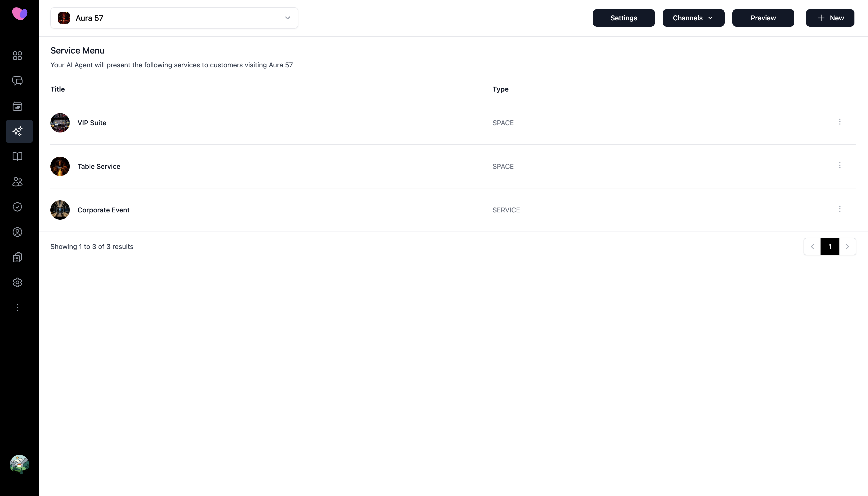Viewport: 868px width, 496px height.
Task: Select the team members icon
Action: (17, 182)
